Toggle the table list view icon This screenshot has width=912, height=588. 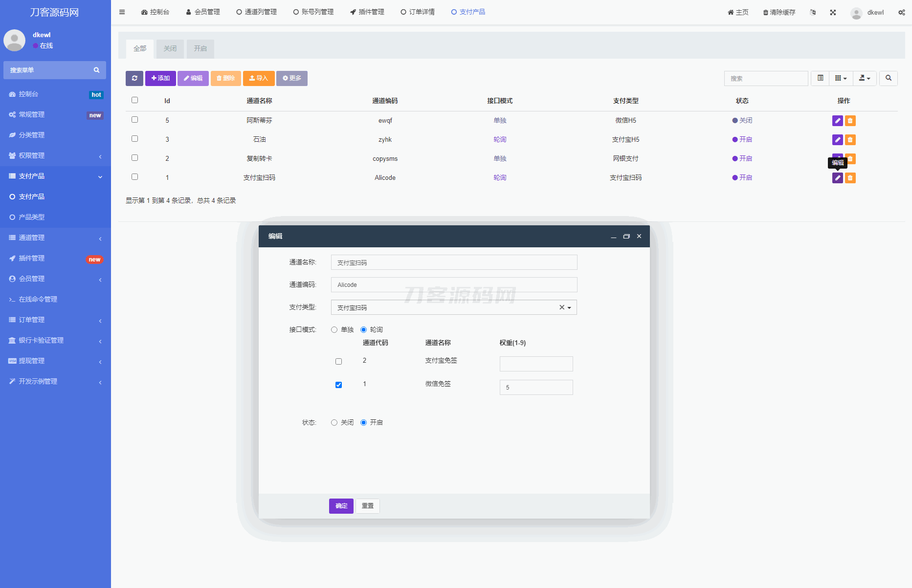pos(821,78)
